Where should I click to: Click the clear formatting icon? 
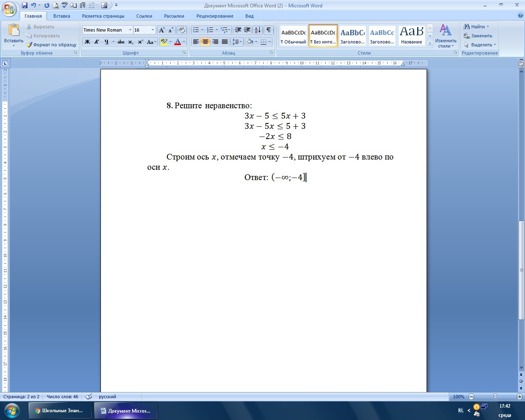pos(182,30)
